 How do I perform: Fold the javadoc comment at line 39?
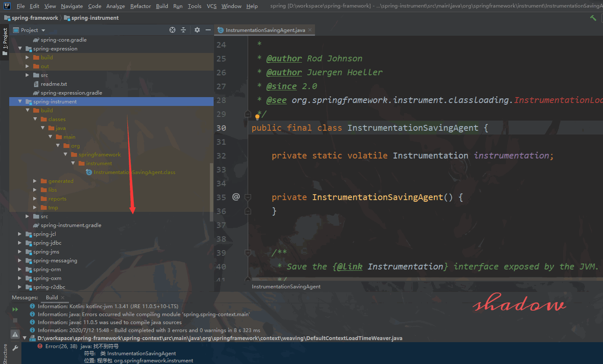248,253
